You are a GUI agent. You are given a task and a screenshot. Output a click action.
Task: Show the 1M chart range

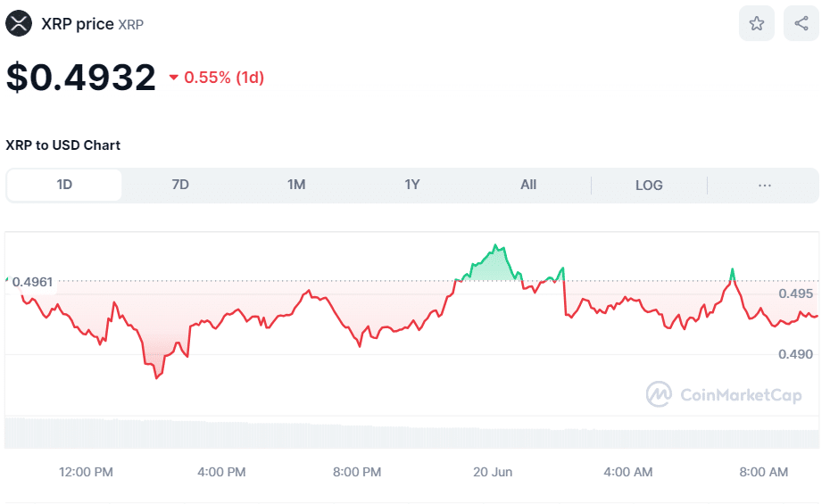pos(296,185)
